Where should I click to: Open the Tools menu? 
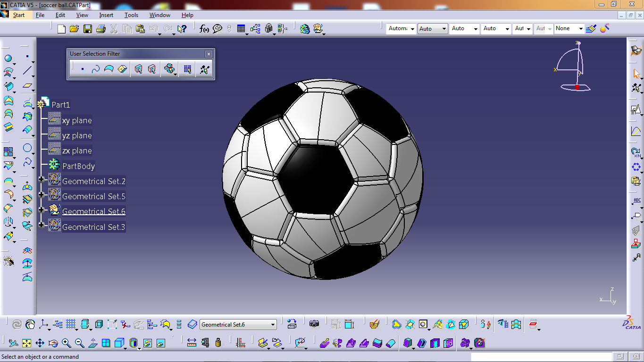(131, 15)
